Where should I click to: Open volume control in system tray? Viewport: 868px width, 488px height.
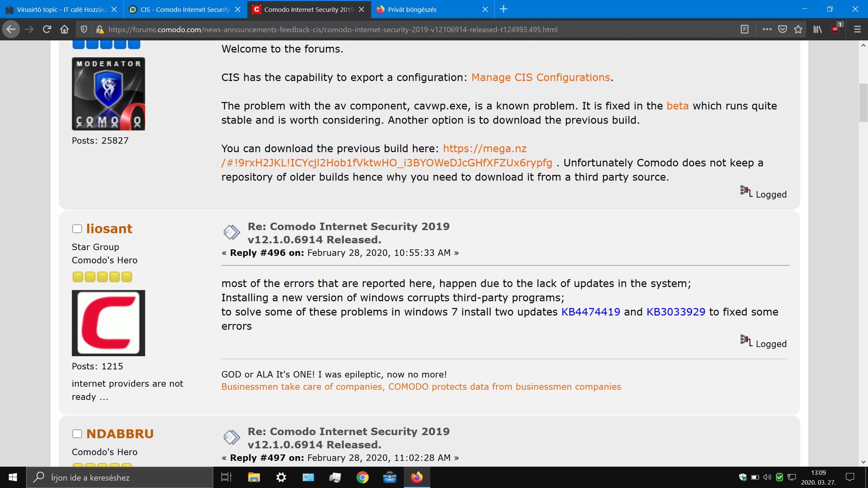pyautogui.click(x=767, y=477)
